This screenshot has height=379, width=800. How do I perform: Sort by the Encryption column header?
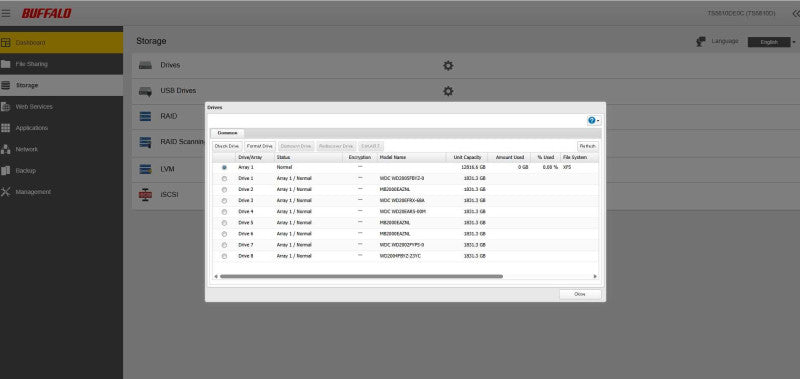(x=360, y=158)
